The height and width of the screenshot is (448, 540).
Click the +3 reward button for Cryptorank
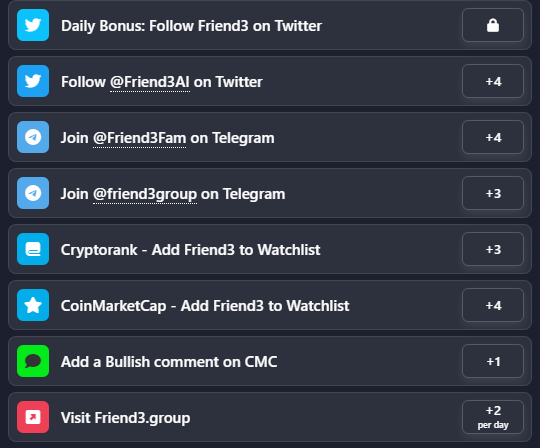point(493,249)
